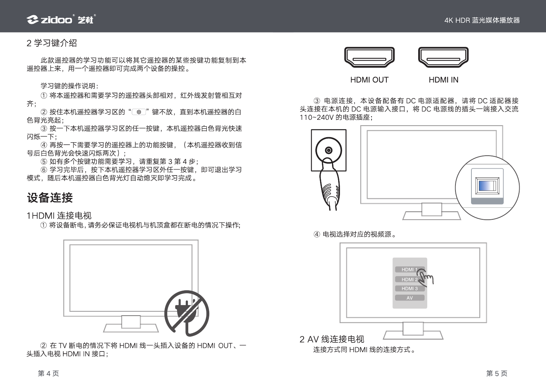Viewport: 546px width, 392px height.
Task: Select AV in the TV source menu
Action: coord(409,298)
